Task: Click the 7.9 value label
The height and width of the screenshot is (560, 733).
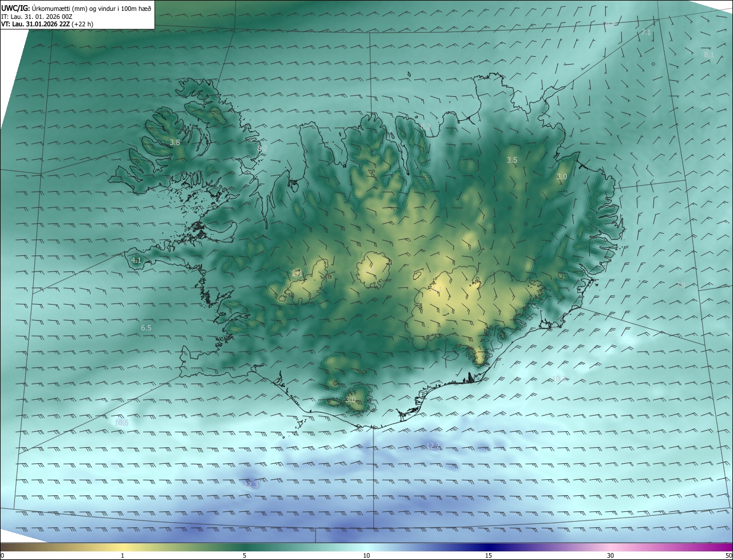Action: 680,285
